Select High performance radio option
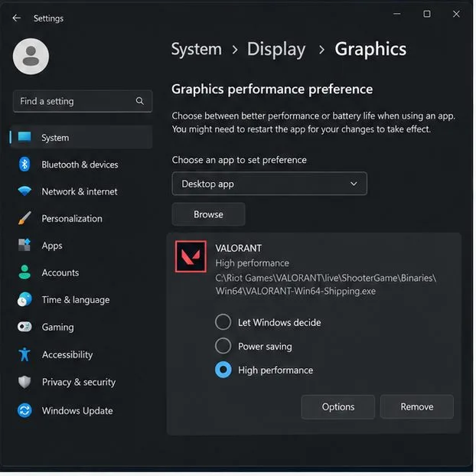 coord(223,370)
